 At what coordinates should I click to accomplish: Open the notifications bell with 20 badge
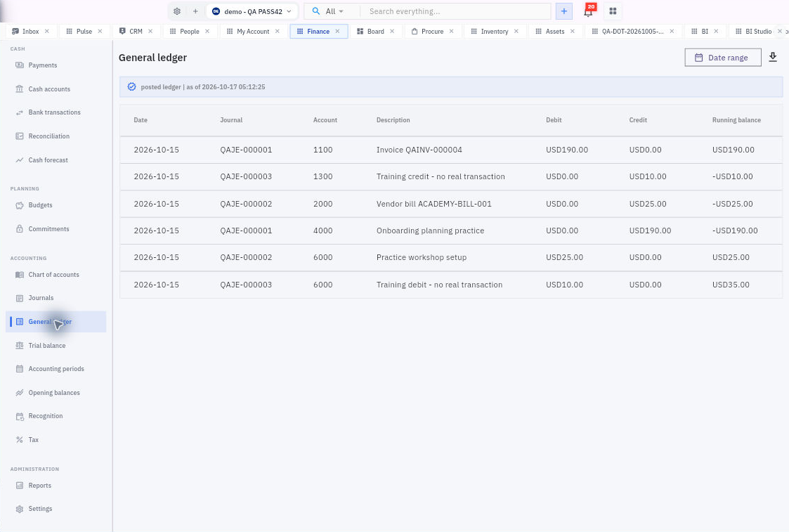[588, 11]
